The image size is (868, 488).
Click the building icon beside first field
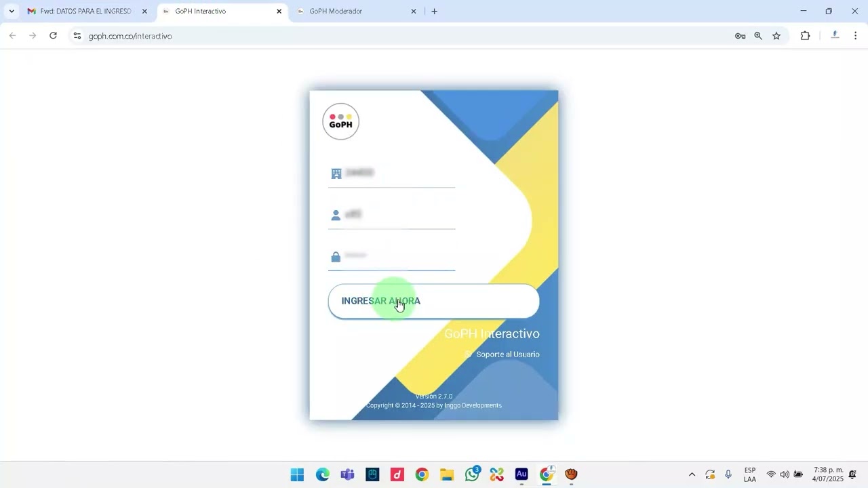tap(336, 174)
